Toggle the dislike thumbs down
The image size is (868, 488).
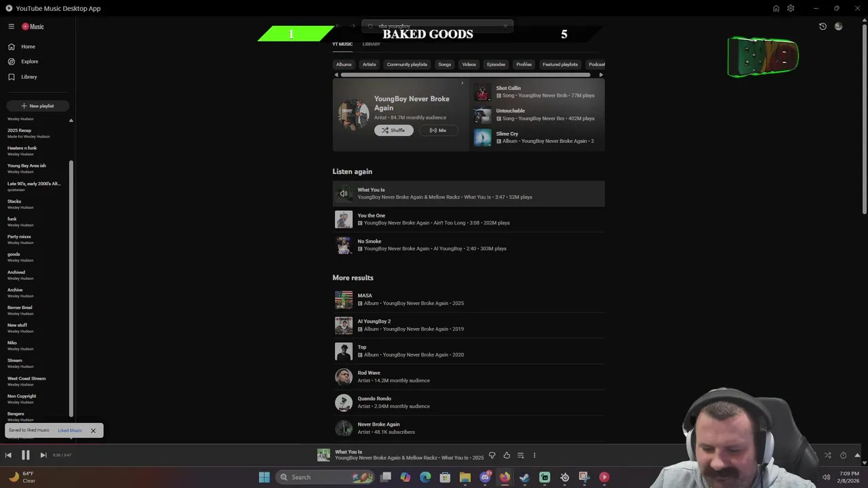pyautogui.click(x=492, y=455)
